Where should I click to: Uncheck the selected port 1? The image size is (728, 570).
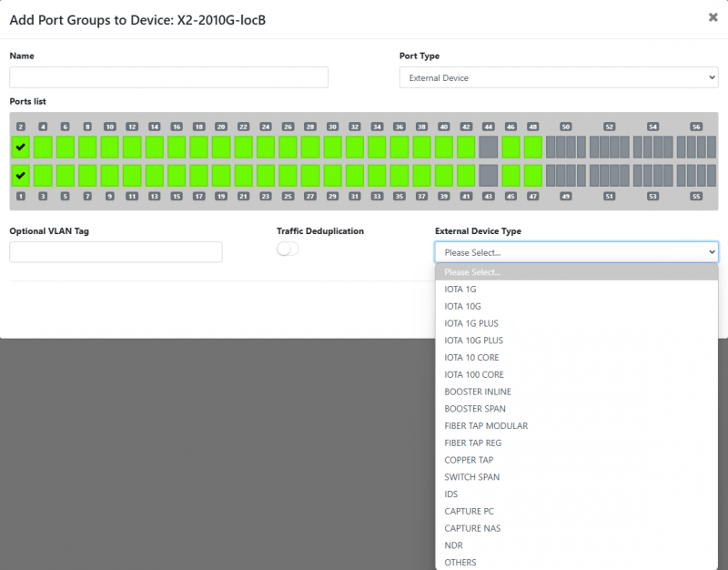pyautogui.click(x=21, y=175)
